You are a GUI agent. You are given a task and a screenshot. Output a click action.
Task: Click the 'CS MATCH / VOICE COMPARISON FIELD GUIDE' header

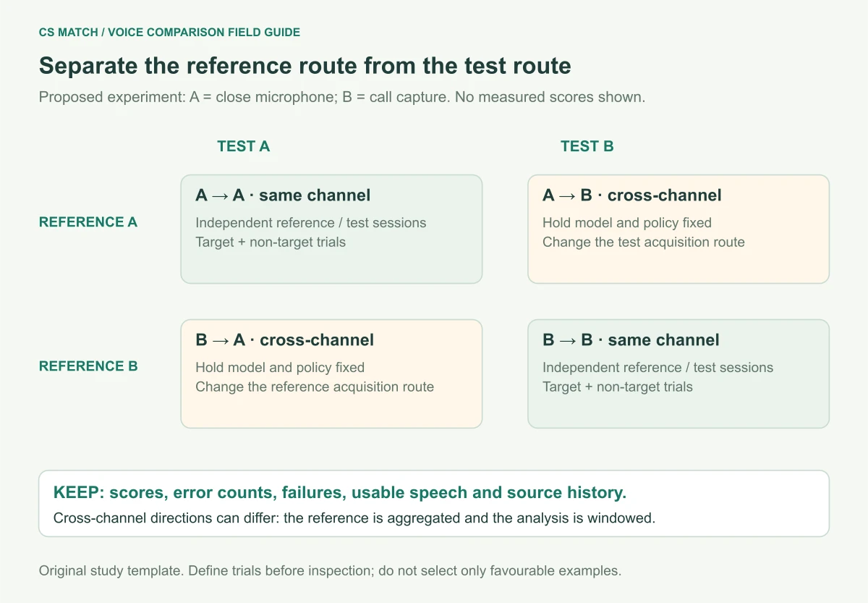coord(169,33)
